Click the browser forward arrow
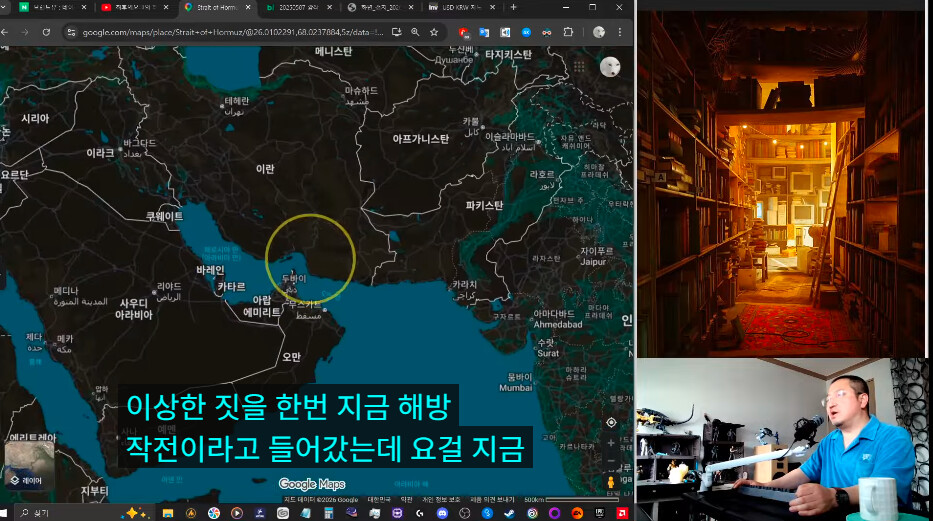The image size is (933, 521). [25, 32]
